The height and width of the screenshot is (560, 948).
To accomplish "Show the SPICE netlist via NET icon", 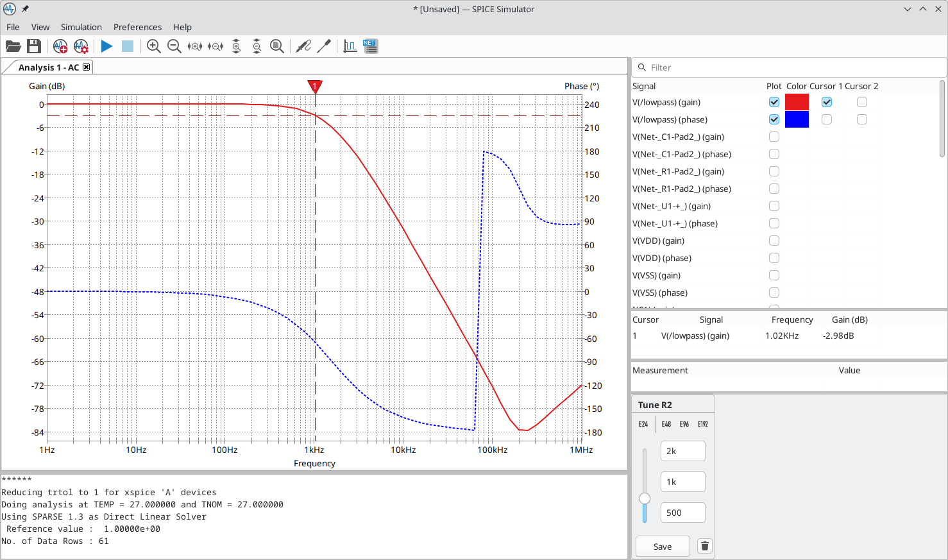I will [x=370, y=46].
